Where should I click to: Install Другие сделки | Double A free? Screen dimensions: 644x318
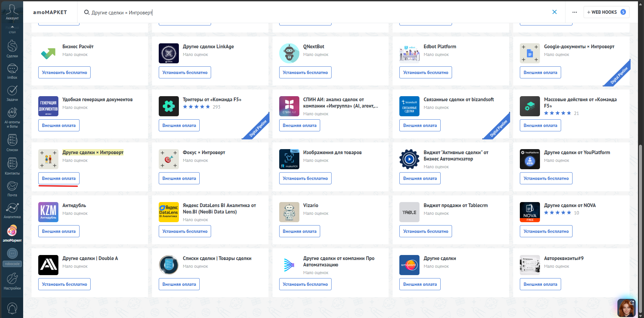64,284
